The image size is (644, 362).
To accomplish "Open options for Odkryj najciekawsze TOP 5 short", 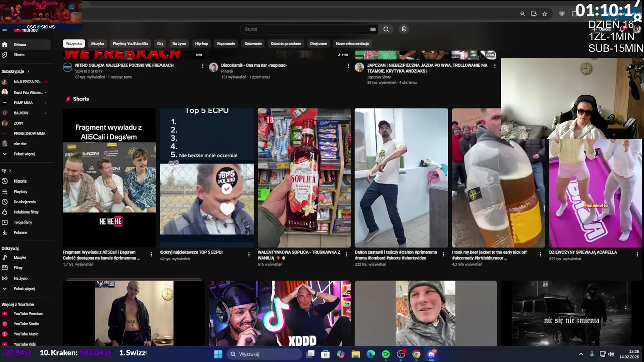I will pyautogui.click(x=249, y=255).
